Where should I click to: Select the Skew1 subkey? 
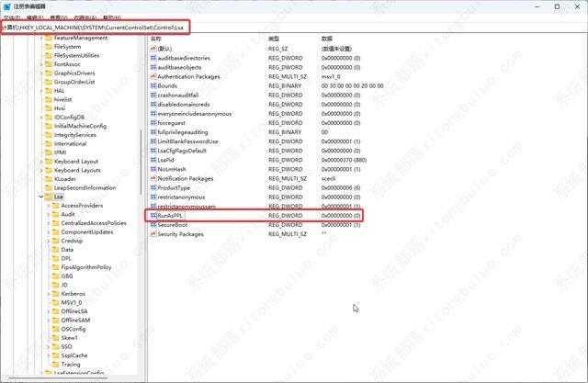click(x=70, y=338)
